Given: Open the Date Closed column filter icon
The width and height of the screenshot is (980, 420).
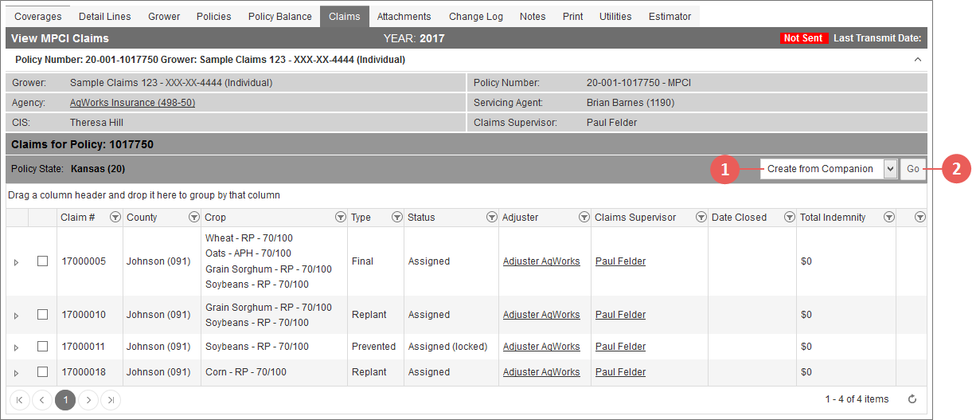Looking at the screenshot, I should 789,218.
